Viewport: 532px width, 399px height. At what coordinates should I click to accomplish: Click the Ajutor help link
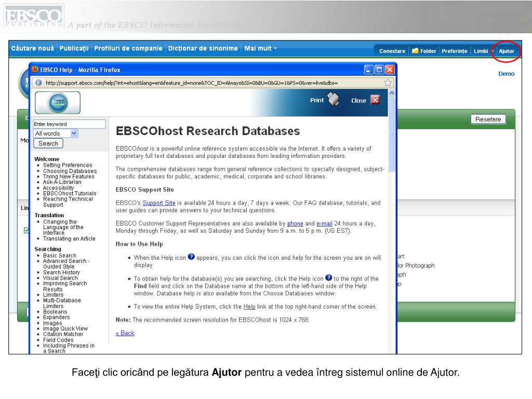click(x=507, y=51)
